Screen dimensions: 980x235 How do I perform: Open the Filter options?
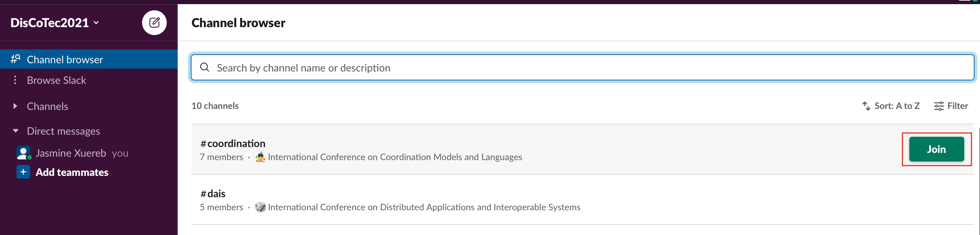pyautogui.click(x=951, y=106)
